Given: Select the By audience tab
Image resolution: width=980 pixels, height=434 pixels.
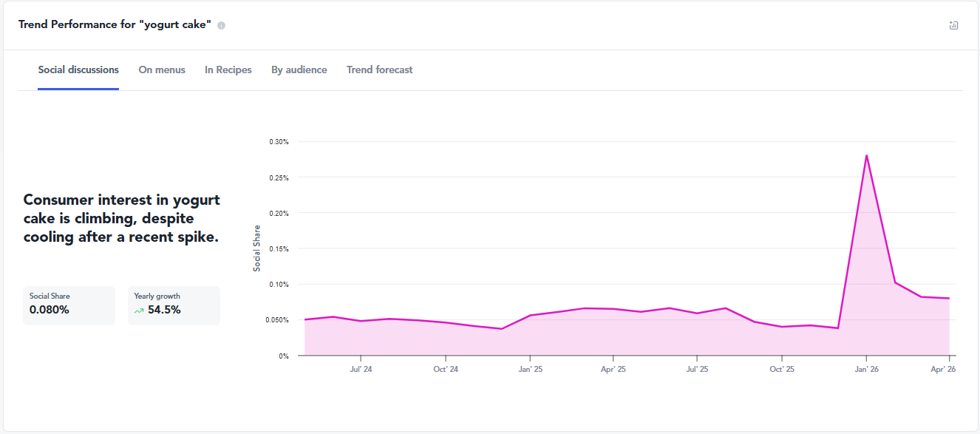Looking at the screenshot, I should 299,69.
